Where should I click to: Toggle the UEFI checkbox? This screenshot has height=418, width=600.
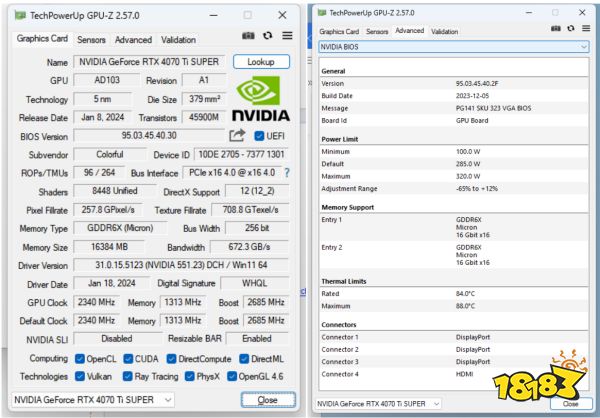pyautogui.click(x=259, y=136)
